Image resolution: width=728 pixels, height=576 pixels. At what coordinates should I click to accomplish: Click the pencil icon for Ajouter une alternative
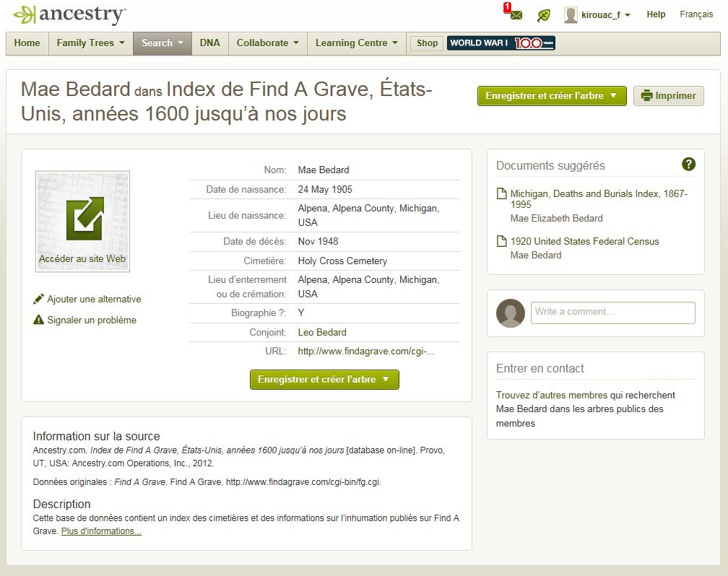(x=38, y=299)
